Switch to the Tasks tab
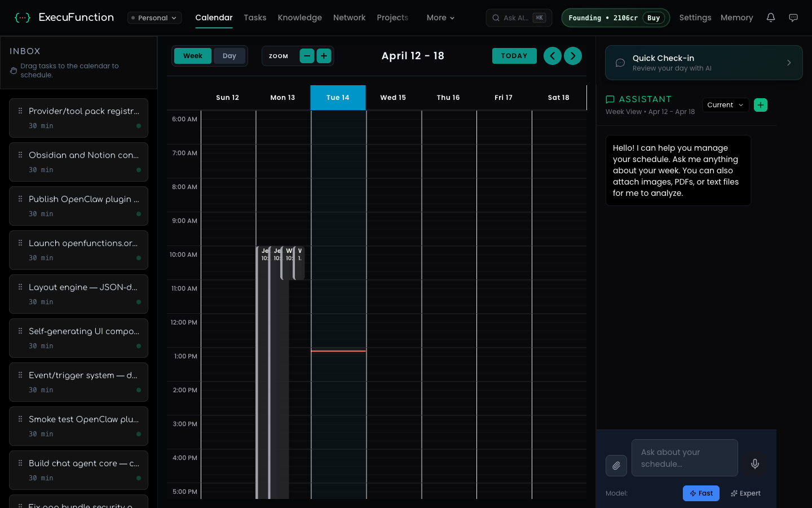This screenshot has width=812, height=508. click(255, 17)
